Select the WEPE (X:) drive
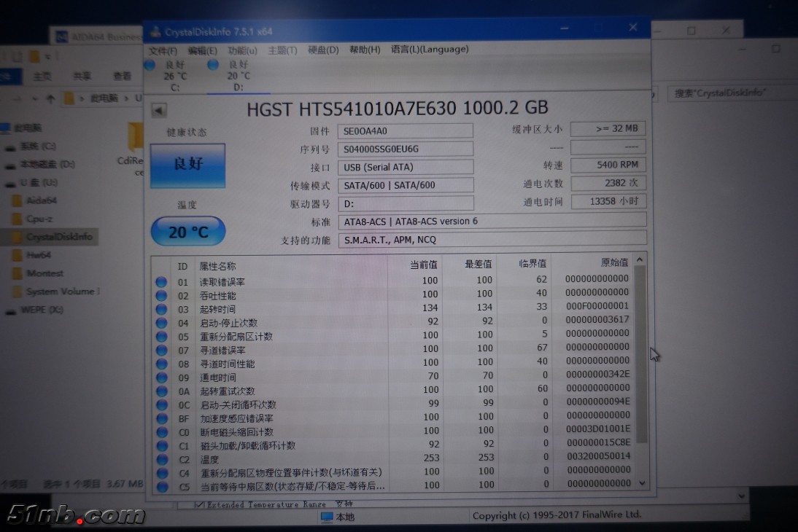798x532 pixels. pyautogui.click(x=42, y=310)
